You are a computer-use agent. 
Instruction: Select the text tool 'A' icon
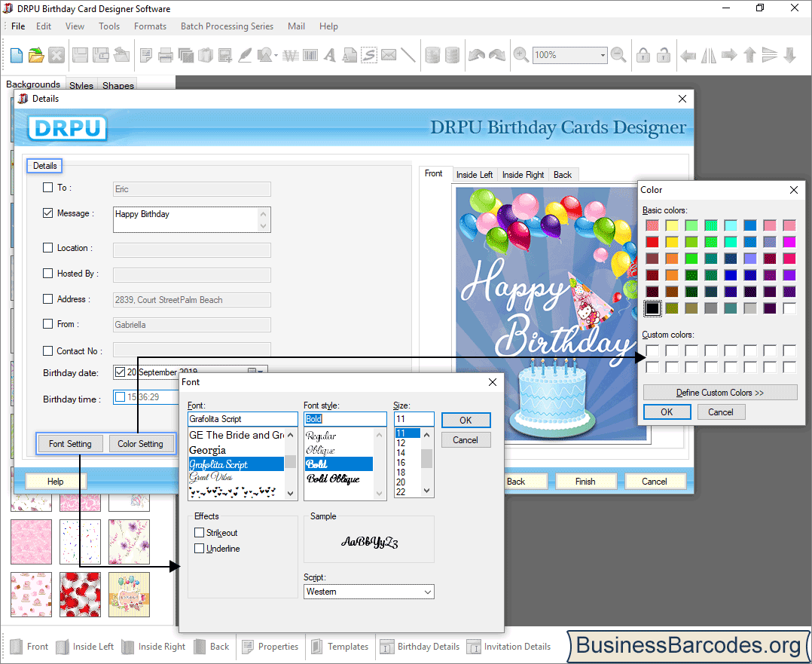click(330, 55)
